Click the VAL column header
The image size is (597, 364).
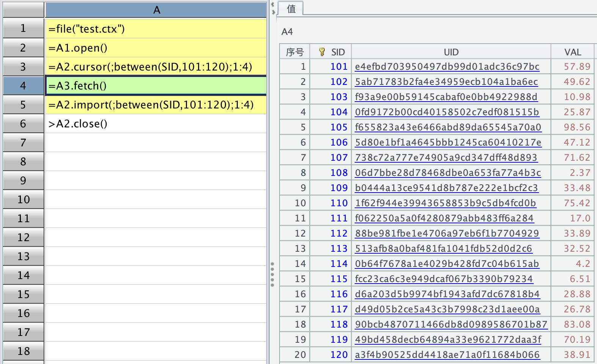pyautogui.click(x=572, y=52)
